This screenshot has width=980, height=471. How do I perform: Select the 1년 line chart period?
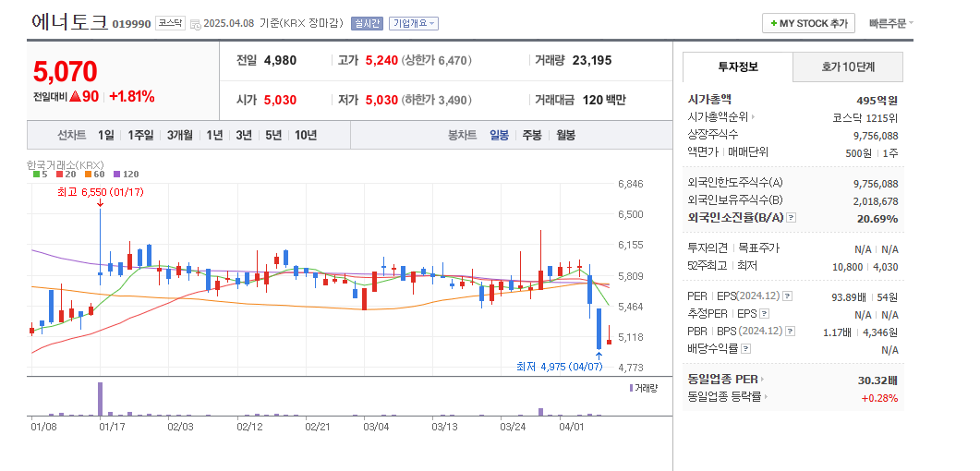coord(214,135)
